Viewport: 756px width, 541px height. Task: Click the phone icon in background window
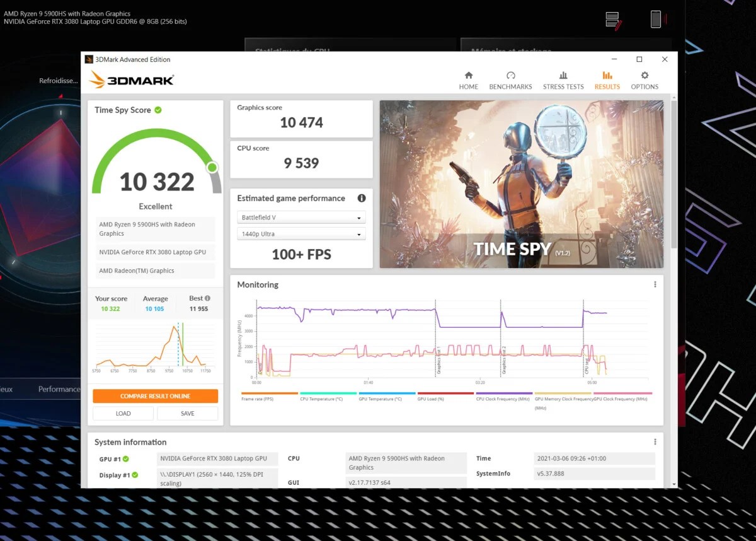coord(656,19)
